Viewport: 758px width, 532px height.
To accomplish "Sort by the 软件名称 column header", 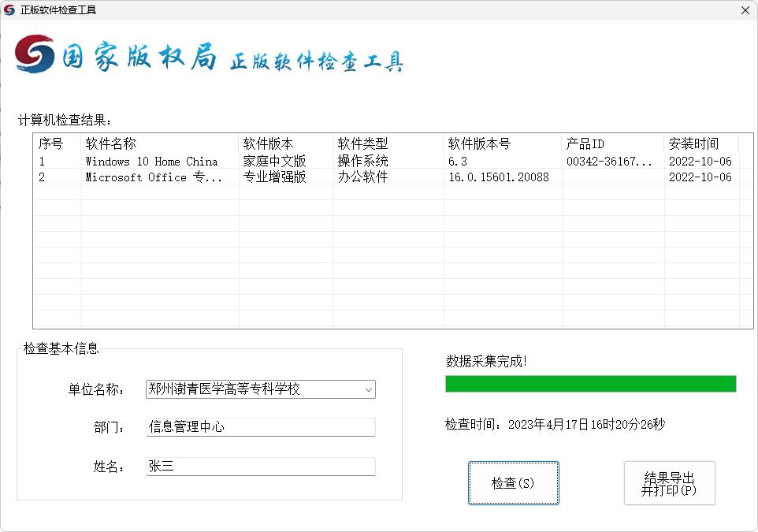I will [159, 143].
